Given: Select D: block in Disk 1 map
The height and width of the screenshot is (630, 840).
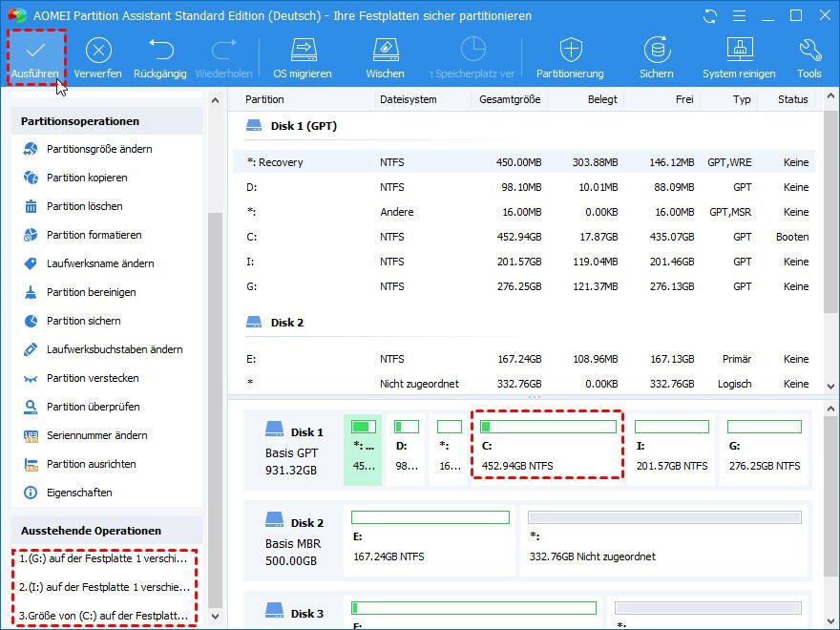Looking at the screenshot, I should [x=406, y=450].
